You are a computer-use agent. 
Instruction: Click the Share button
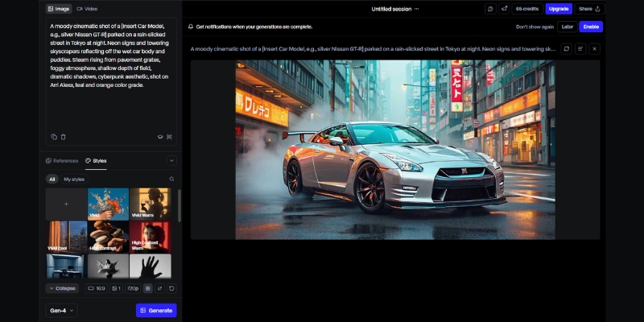click(x=589, y=9)
